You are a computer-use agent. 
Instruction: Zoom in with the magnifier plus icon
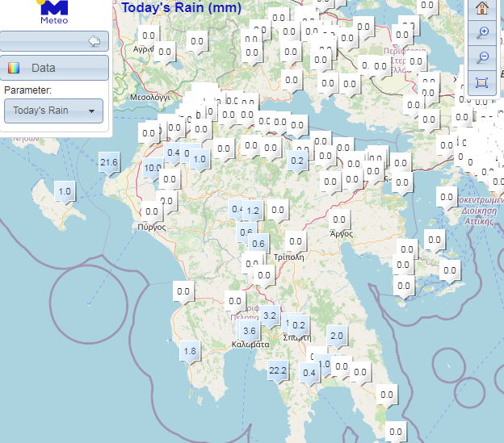click(482, 33)
